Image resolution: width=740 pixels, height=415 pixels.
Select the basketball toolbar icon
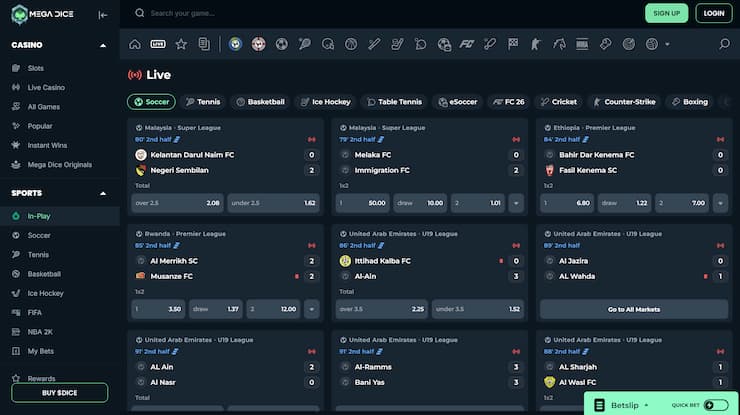tap(351, 44)
